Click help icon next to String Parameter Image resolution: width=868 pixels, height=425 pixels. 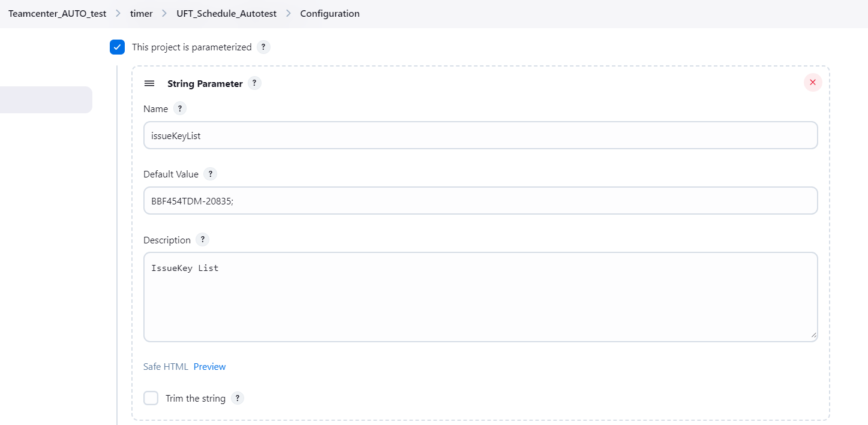click(x=254, y=83)
